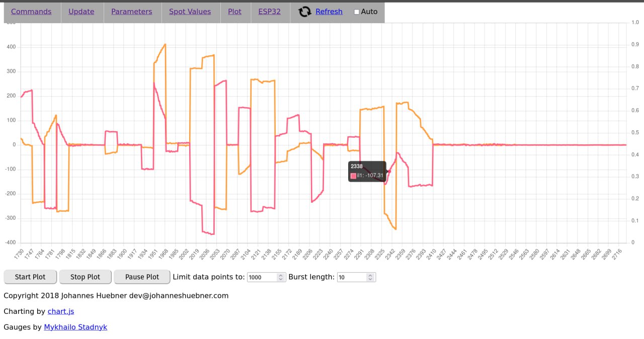Open the chart.js link
The height and width of the screenshot is (339, 644).
[x=61, y=311]
